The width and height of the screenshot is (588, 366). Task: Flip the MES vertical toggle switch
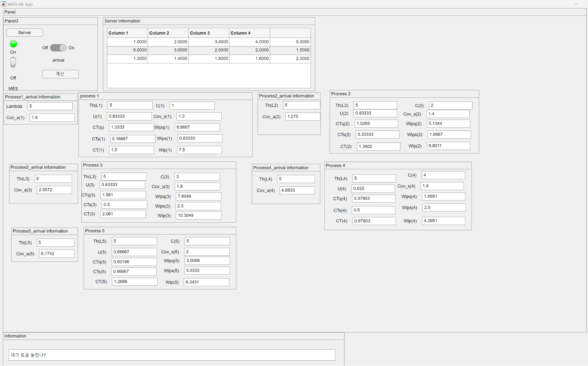pyautogui.click(x=13, y=63)
